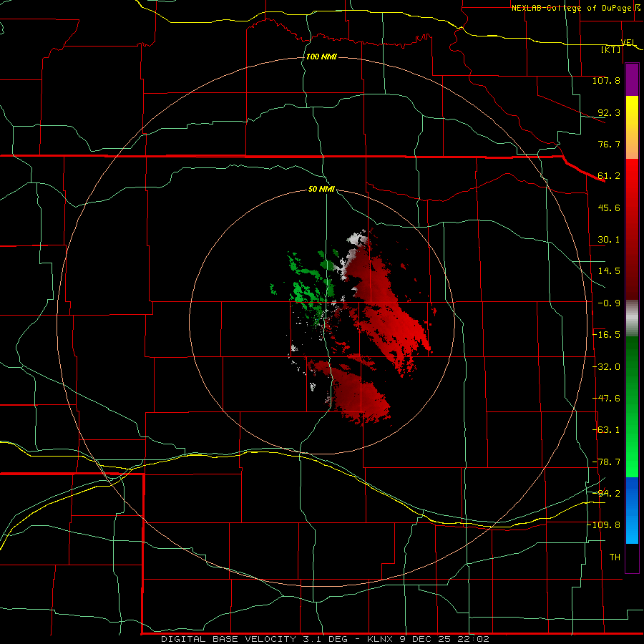Click the -109.8 velocity scale value

[x=604, y=525]
